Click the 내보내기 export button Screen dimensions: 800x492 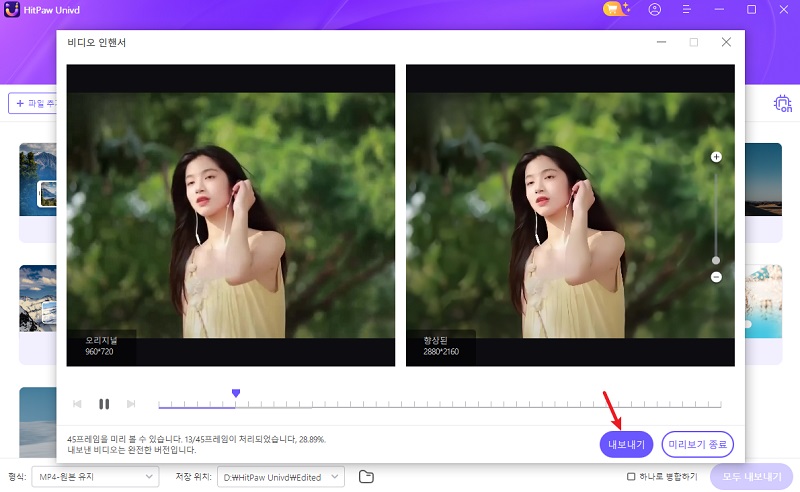(x=626, y=444)
